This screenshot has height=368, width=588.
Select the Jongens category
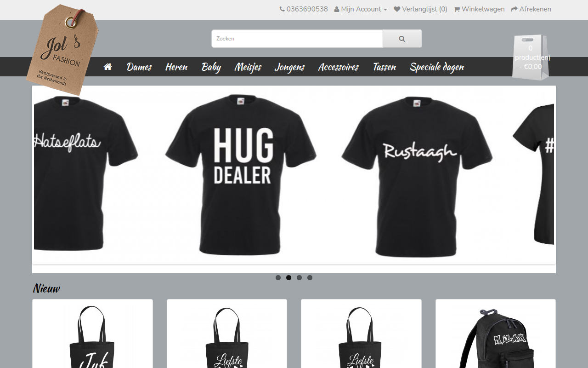click(290, 67)
